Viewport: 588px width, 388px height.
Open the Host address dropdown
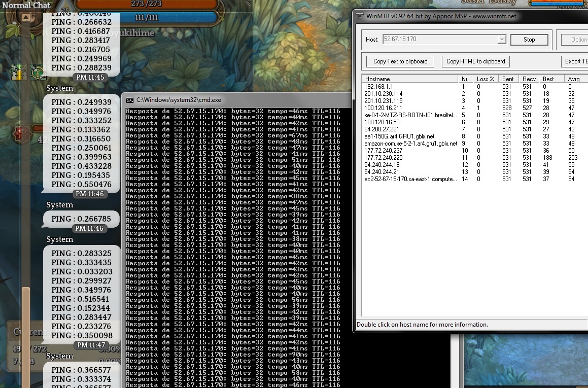point(502,40)
